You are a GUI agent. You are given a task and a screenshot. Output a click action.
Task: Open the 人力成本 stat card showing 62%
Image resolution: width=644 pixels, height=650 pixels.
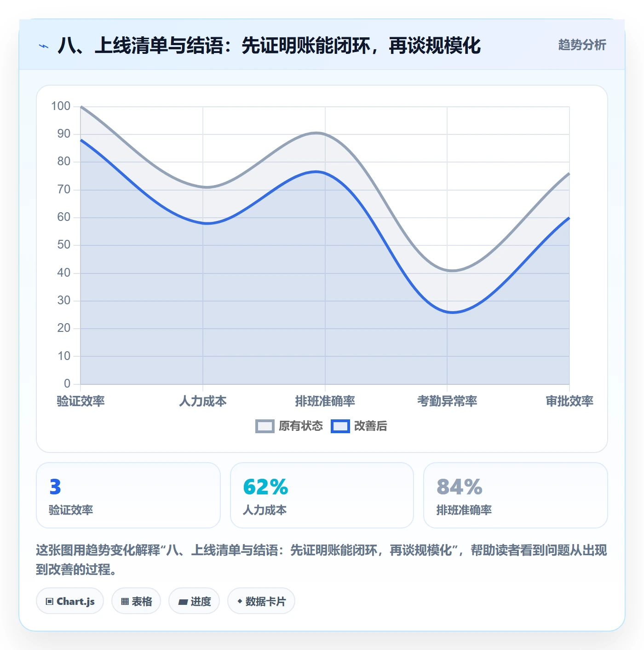click(322, 495)
